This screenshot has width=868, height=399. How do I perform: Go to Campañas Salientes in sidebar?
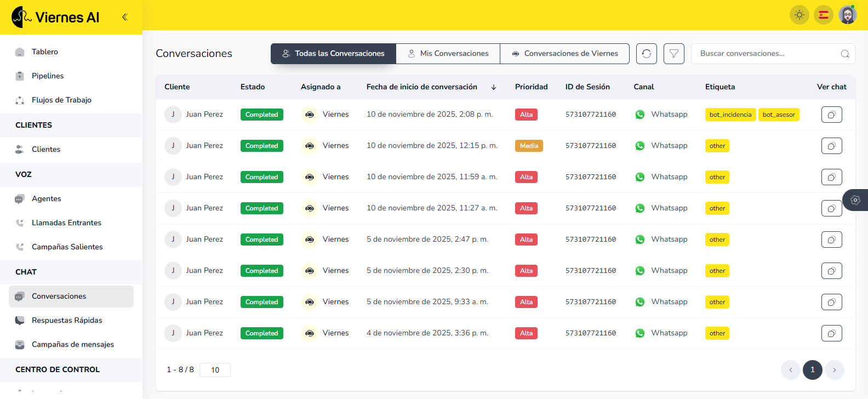point(67,247)
